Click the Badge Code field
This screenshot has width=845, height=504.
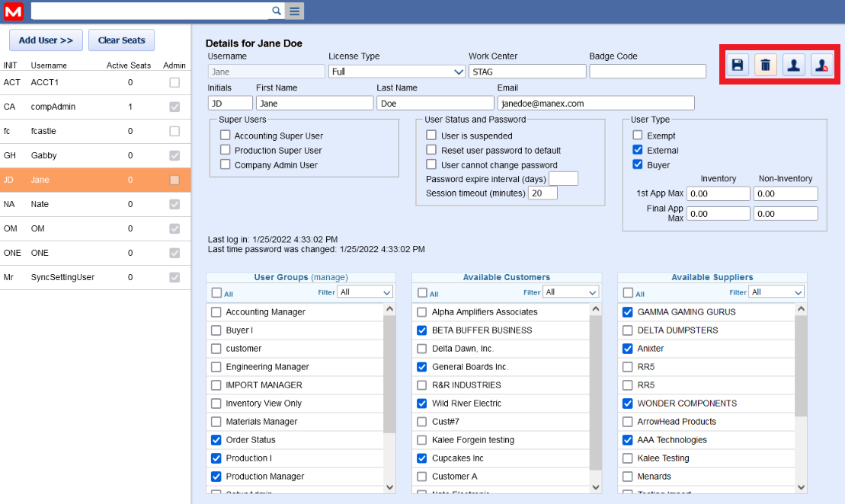click(x=648, y=72)
